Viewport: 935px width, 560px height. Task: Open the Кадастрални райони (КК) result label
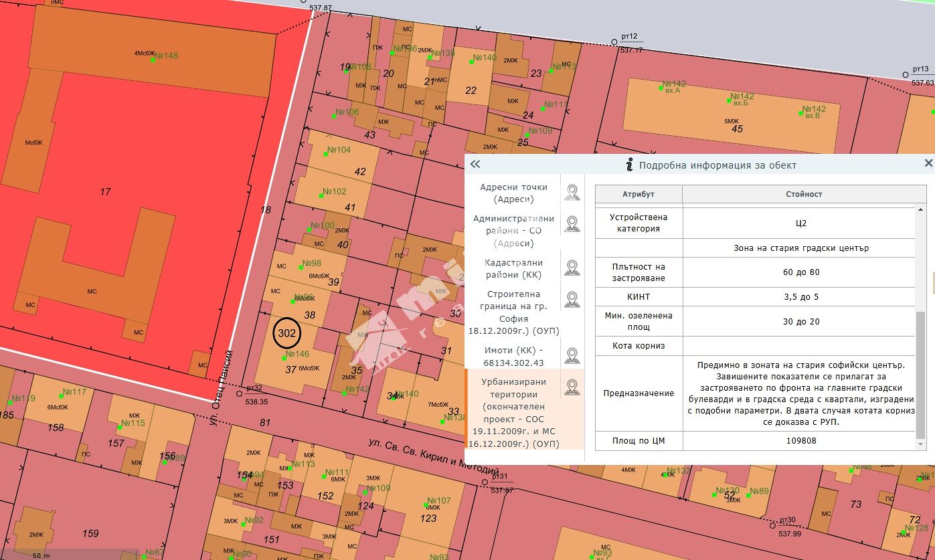coord(513,268)
